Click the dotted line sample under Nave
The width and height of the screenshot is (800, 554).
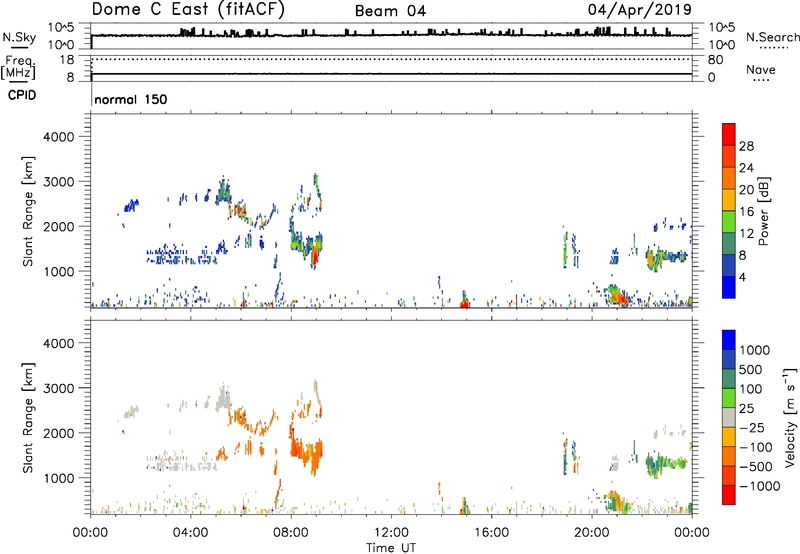761,80
